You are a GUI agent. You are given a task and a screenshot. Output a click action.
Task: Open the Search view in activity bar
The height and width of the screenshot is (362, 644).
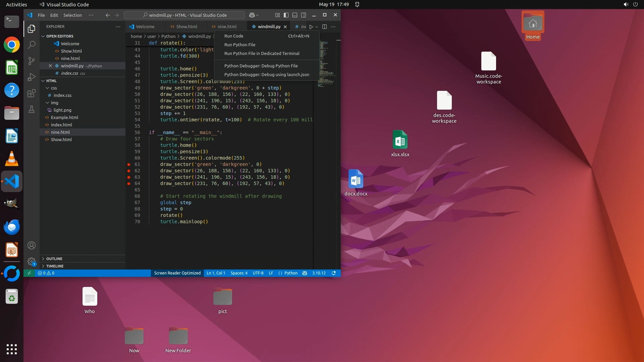(x=32, y=45)
